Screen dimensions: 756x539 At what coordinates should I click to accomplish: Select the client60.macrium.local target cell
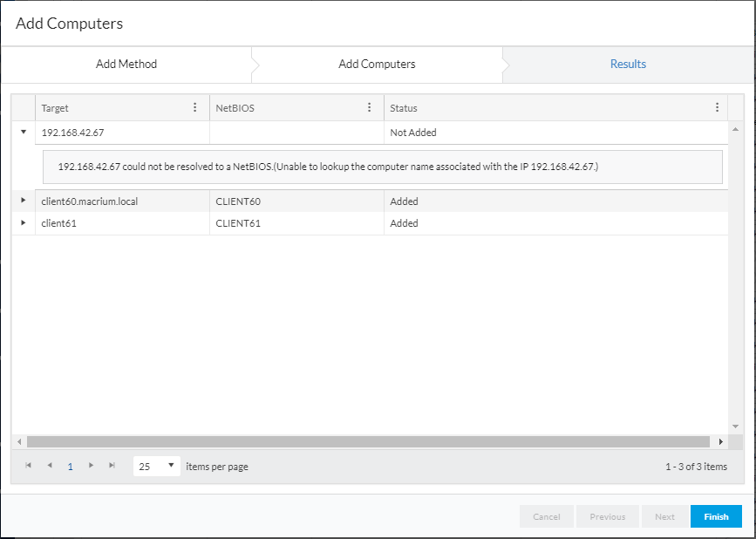(x=122, y=201)
